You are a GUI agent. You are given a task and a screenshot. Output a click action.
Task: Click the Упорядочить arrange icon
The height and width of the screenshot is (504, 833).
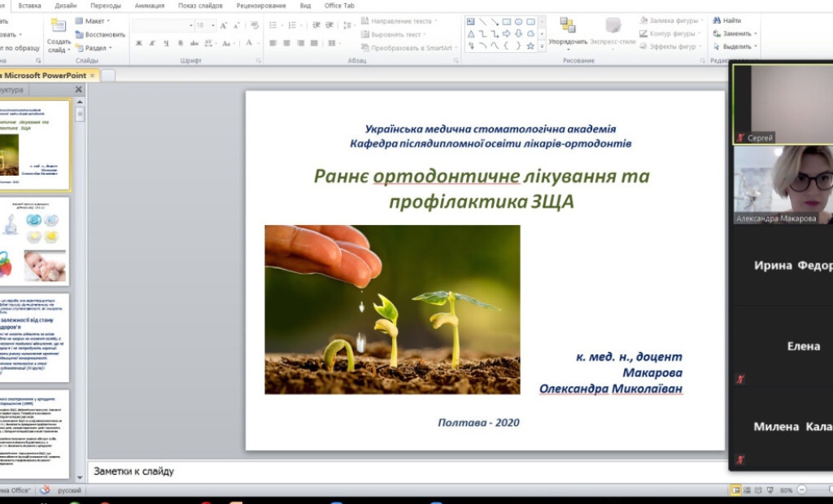[x=567, y=25]
